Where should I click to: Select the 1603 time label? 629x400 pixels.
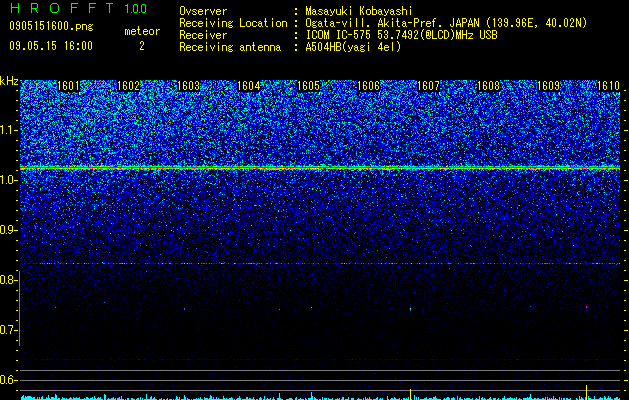click(x=189, y=86)
